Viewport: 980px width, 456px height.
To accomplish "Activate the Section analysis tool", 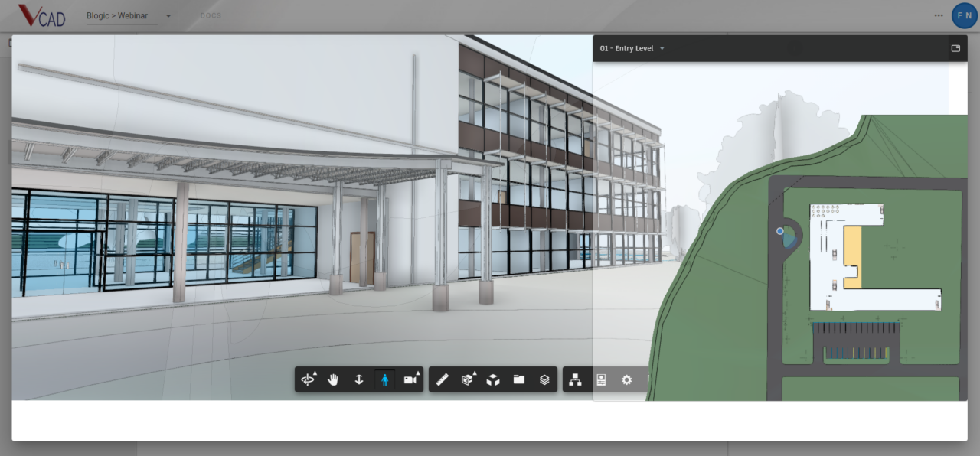I will [467, 379].
